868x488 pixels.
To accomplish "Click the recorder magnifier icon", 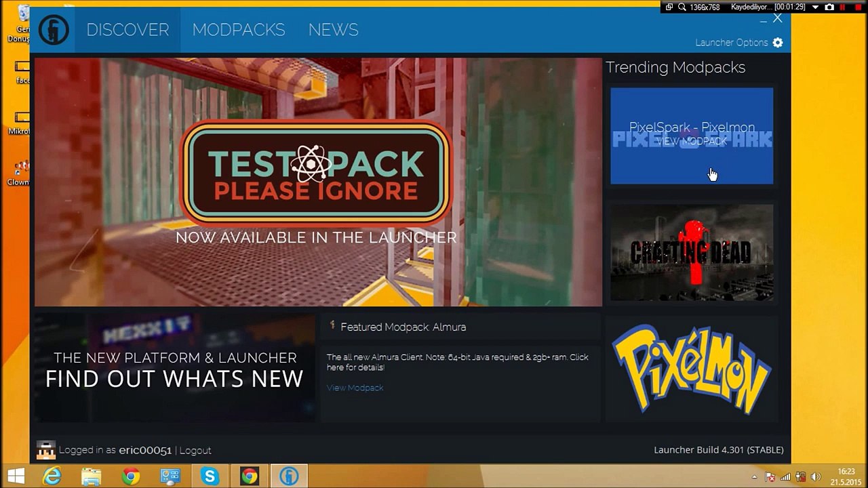I will [682, 7].
